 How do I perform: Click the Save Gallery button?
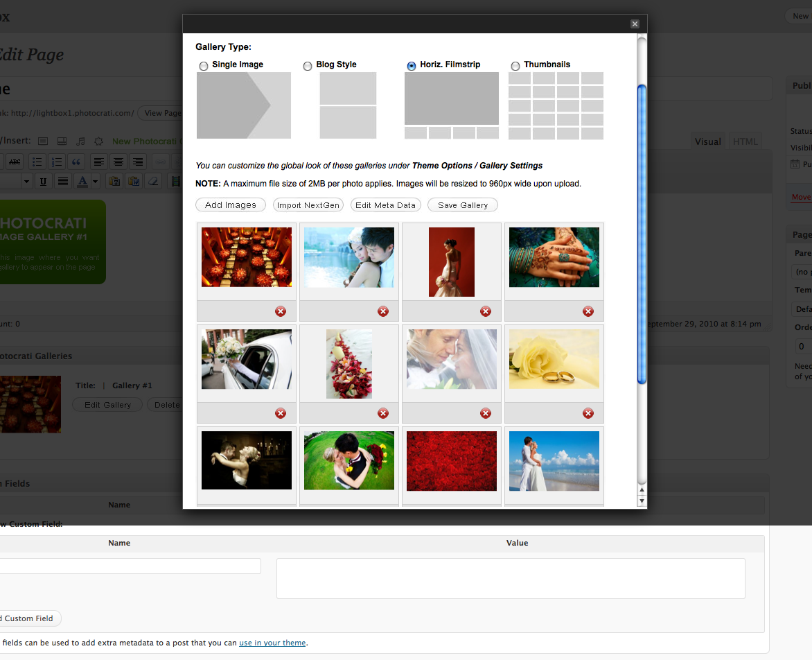click(x=462, y=205)
